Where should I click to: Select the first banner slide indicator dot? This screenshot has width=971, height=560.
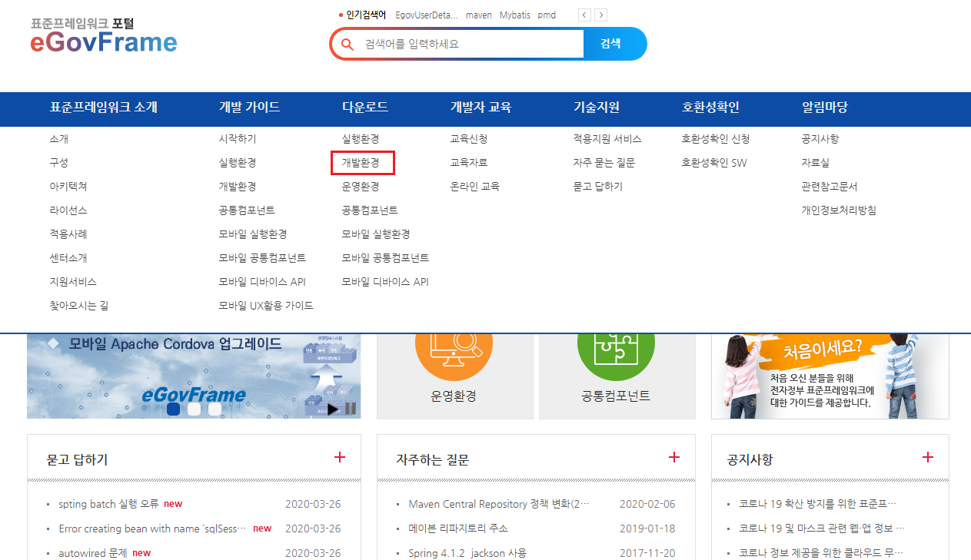(173, 409)
